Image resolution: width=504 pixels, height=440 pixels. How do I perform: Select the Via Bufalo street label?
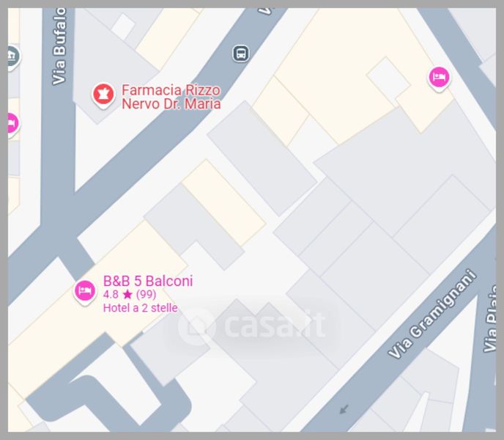59,47
